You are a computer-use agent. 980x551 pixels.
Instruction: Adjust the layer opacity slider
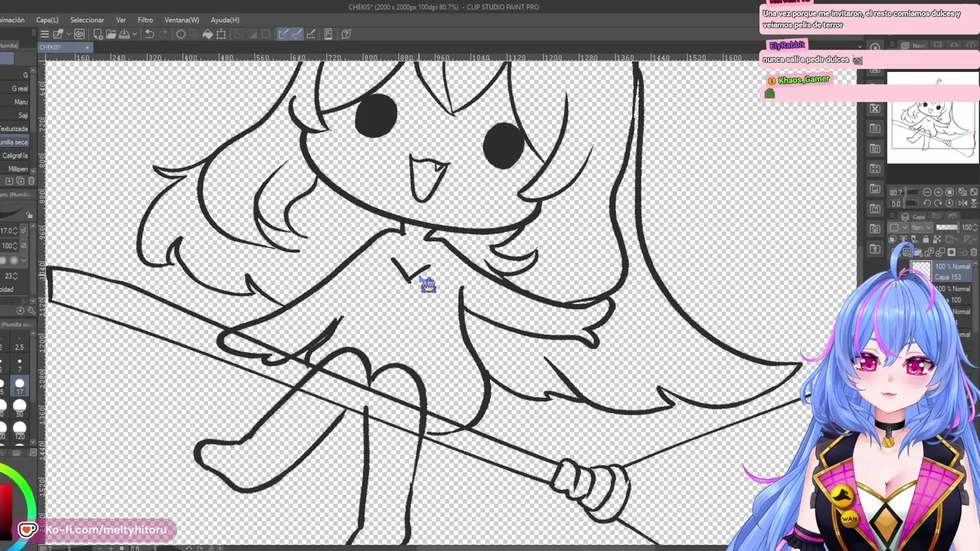(x=947, y=227)
